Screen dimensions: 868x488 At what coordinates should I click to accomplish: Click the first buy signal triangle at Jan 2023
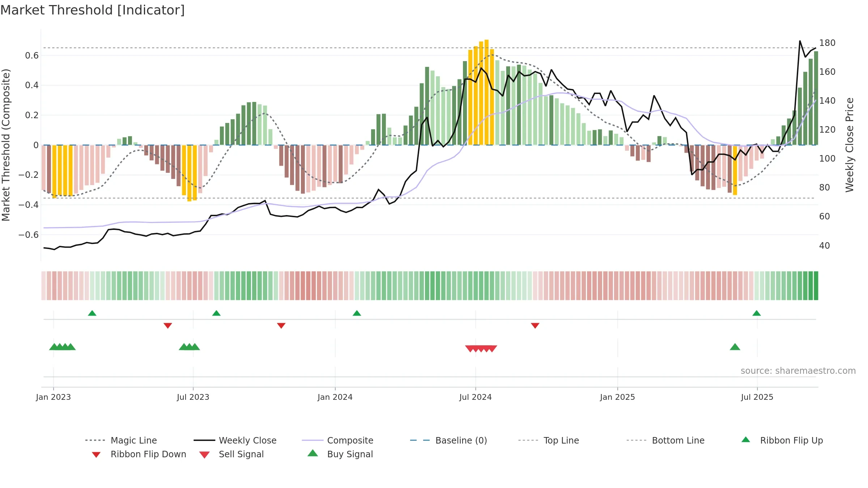(54, 347)
